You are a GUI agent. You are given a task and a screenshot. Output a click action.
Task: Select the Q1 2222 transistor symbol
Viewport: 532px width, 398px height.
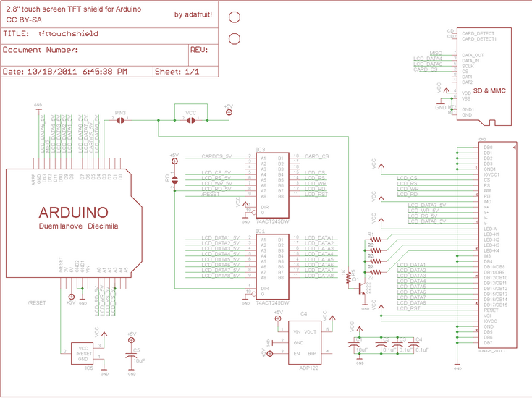pyautogui.click(x=362, y=289)
